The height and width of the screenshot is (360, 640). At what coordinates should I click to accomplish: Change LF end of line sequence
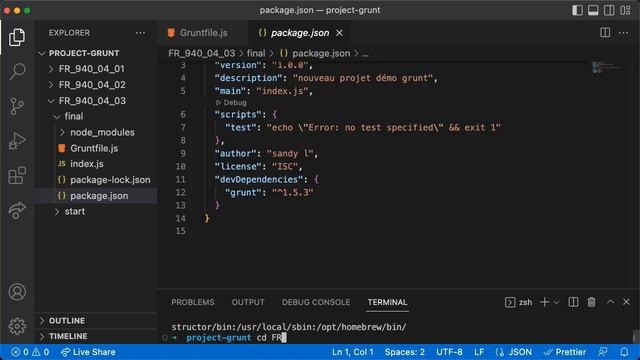(479, 352)
